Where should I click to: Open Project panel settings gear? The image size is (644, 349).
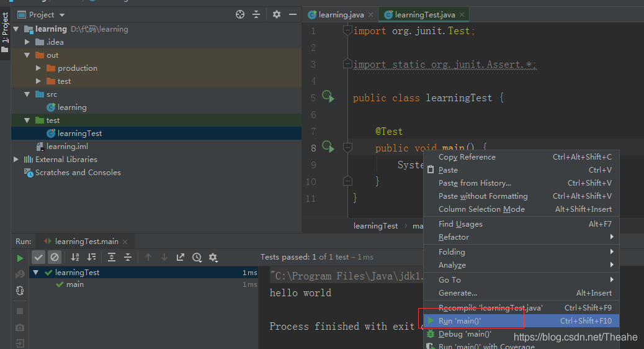(277, 15)
